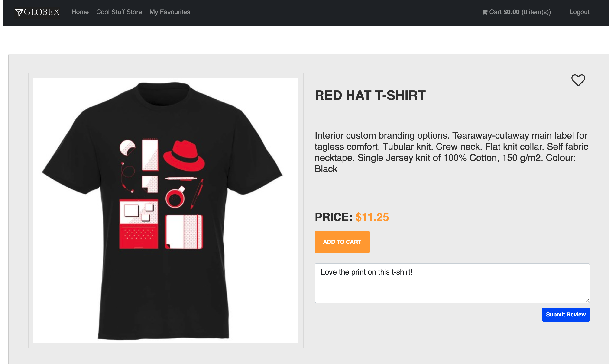The height and width of the screenshot is (364, 609).
Task: Click the Logout link
Action: point(579,12)
